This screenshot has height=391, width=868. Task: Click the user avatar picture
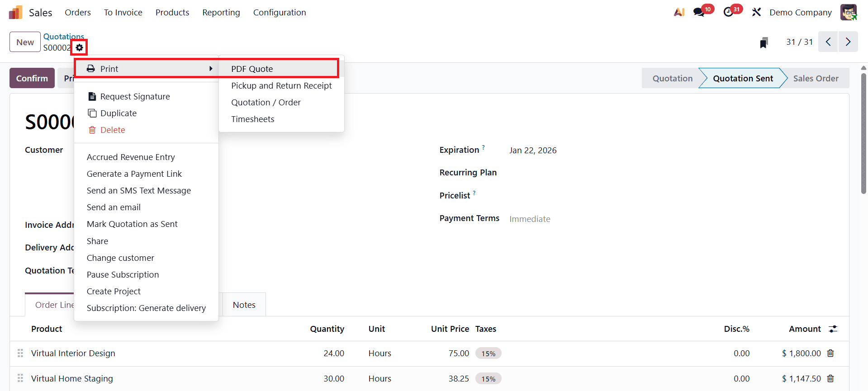(849, 12)
